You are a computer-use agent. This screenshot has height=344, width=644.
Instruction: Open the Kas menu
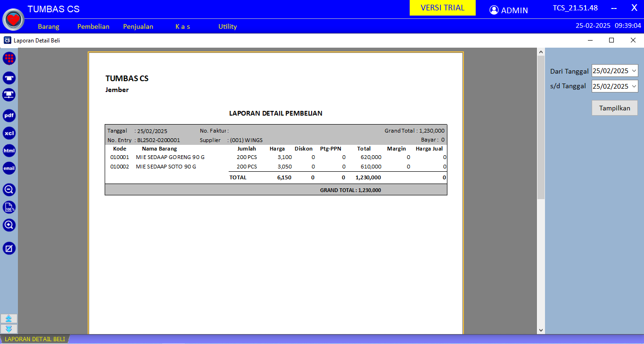(x=182, y=26)
